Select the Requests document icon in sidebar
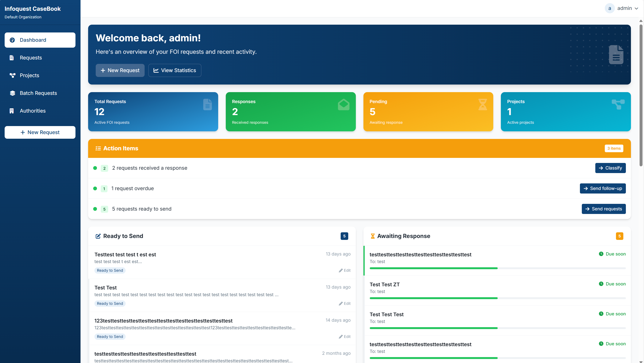 pyautogui.click(x=12, y=58)
